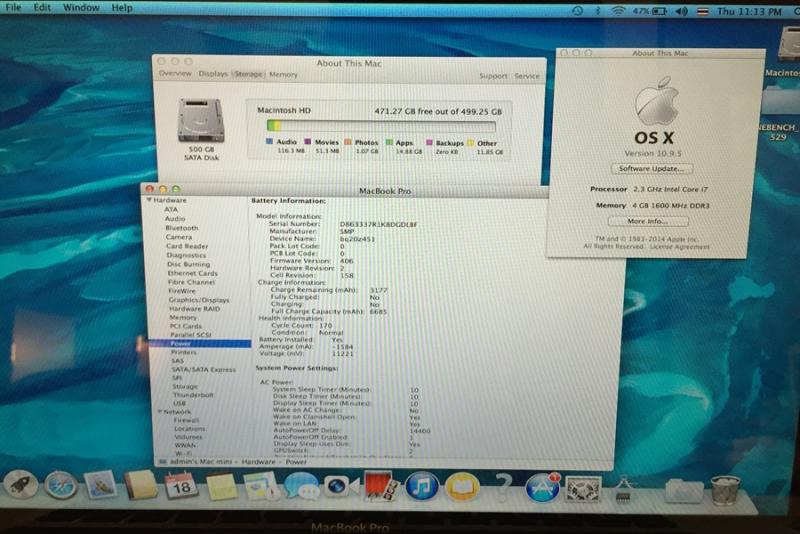Launch Safari from the Dock
Screen dimensions: 800x534
(x=61, y=485)
